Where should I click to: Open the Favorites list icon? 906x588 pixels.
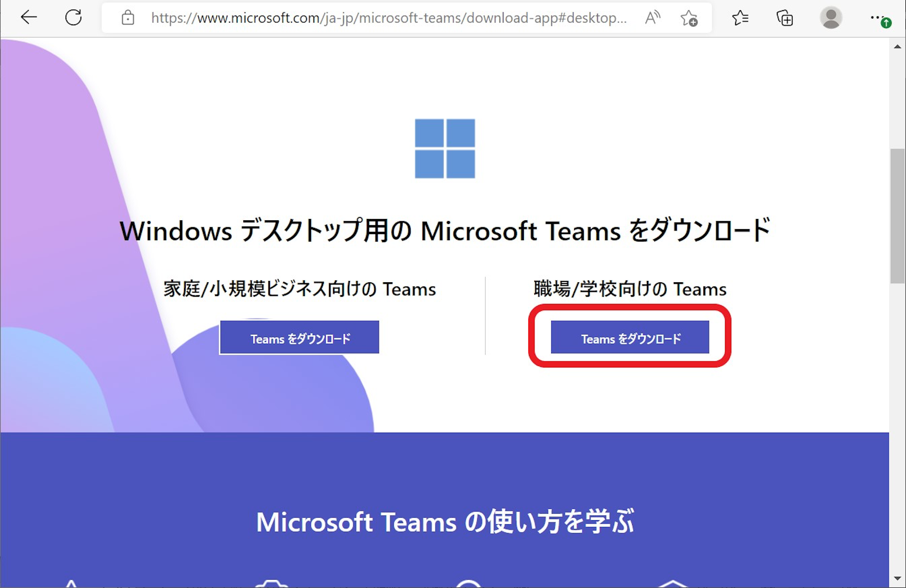point(740,18)
